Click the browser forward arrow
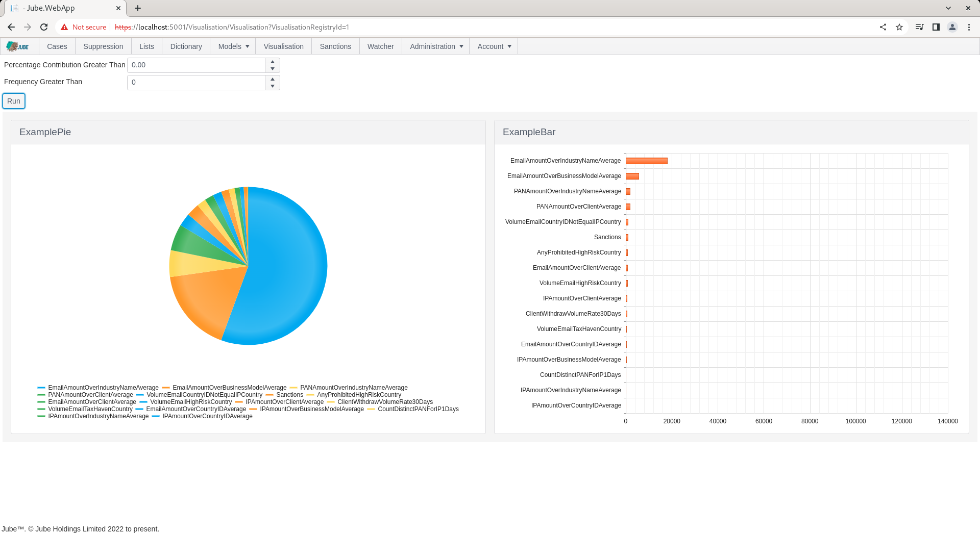This screenshot has height=534, width=980. [28, 27]
